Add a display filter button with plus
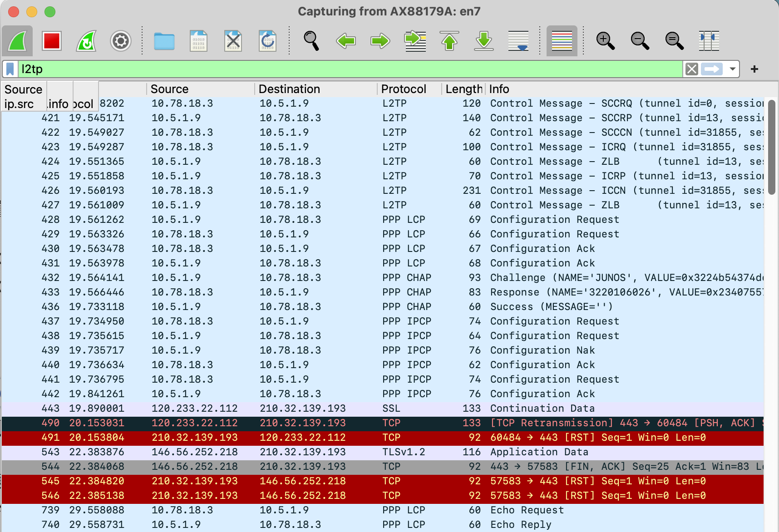 click(x=754, y=69)
